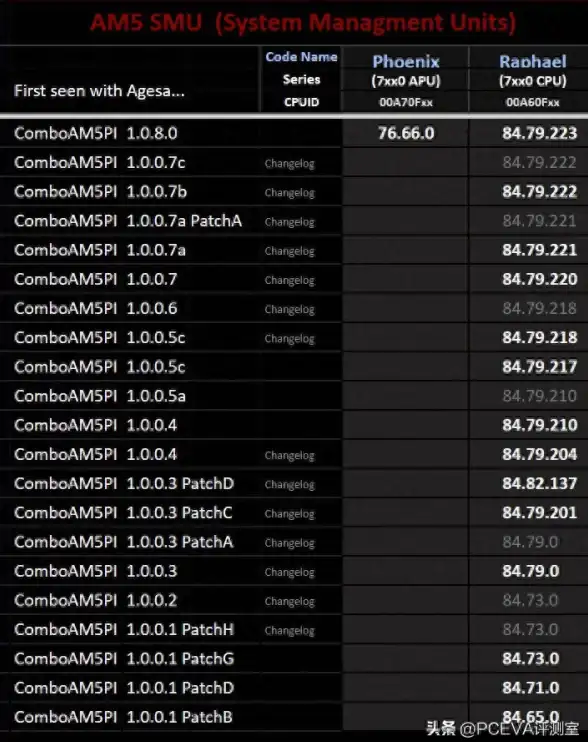This screenshot has width=588, height=742.
Task: Open Changelog link for ComboAM5PI 1.0.0.7b
Action: click(x=290, y=193)
